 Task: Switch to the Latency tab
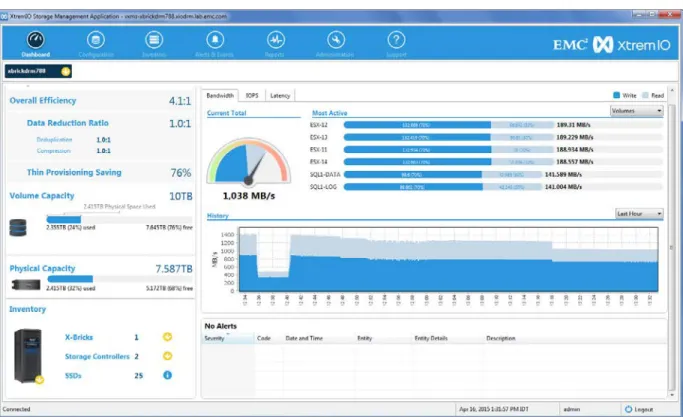(x=280, y=95)
